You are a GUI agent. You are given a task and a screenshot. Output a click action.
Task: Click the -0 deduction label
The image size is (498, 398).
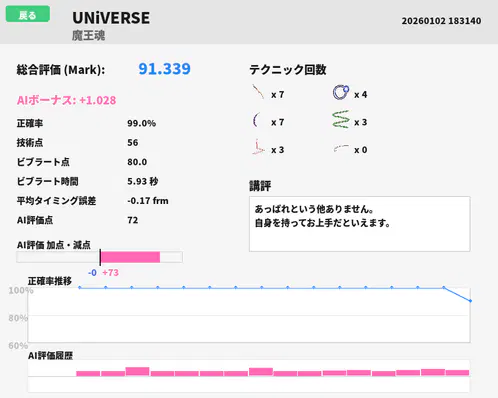pyautogui.click(x=92, y=273)
